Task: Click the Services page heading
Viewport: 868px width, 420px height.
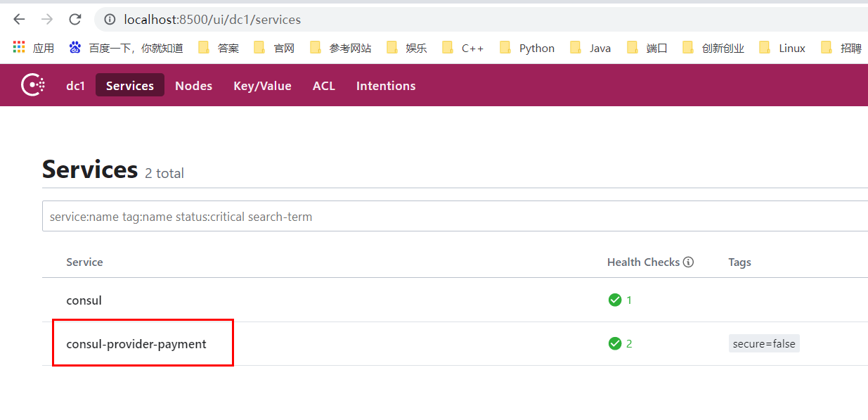Action: click(90, 170)
